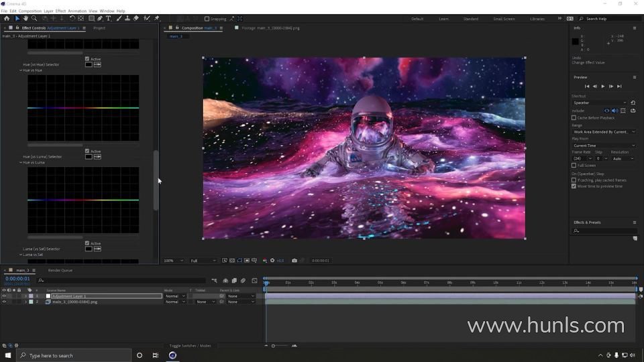
Task: Hide Adjustment Layer 1 using its eye toggle
Action: coord(4,296)
